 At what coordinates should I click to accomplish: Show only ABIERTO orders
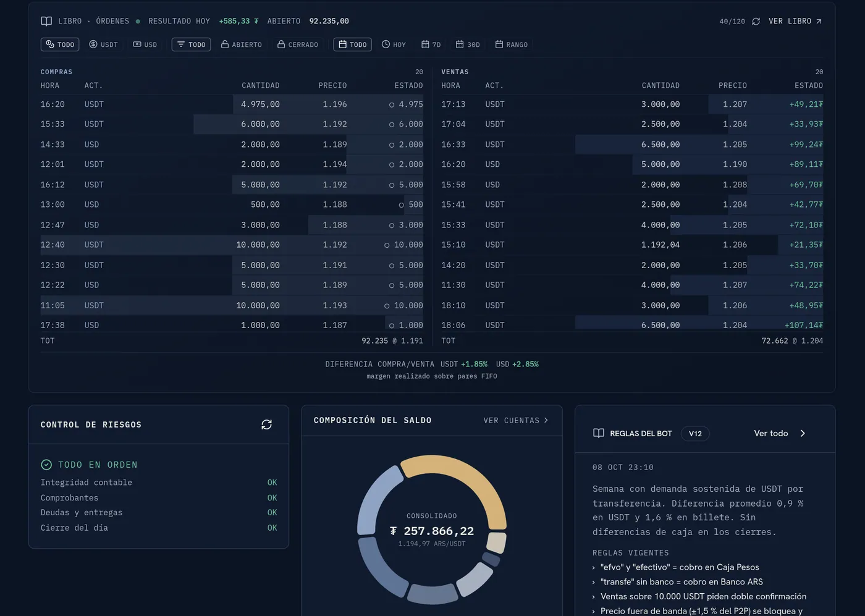[242, 44]
